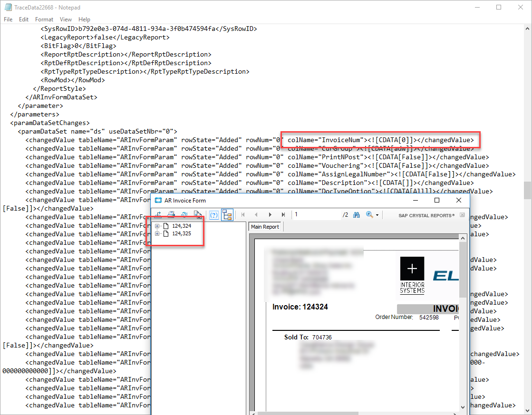Expand the 124,325 group tree node
The image size is (532, 415).
click(157, 233)
